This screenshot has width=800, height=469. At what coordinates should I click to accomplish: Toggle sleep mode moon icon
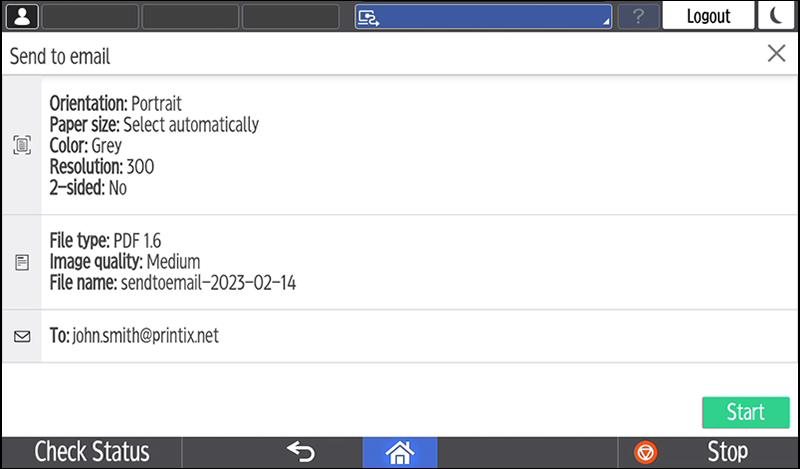[x=776, y=16]
